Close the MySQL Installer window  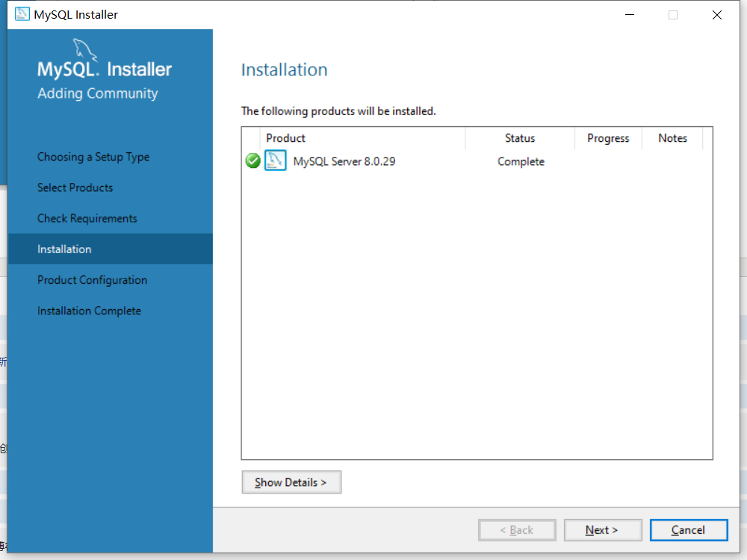pyautogui.click(x=716, y=15)
